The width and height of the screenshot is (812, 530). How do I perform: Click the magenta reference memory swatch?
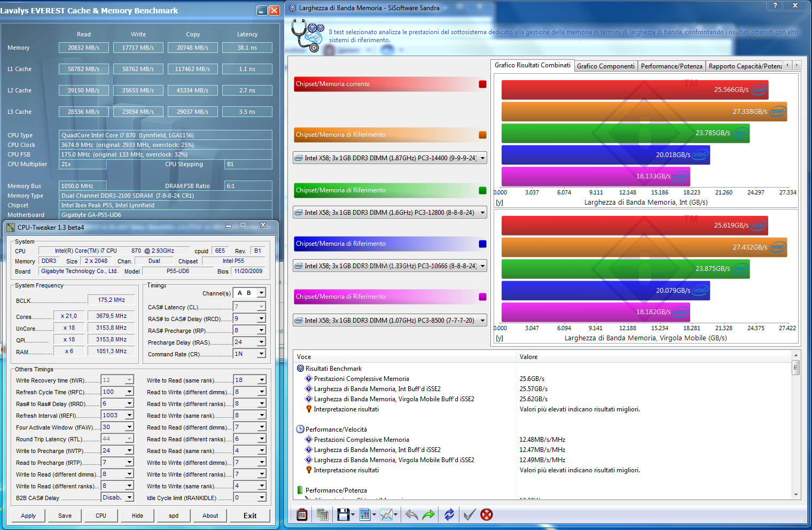pos(482,297)
